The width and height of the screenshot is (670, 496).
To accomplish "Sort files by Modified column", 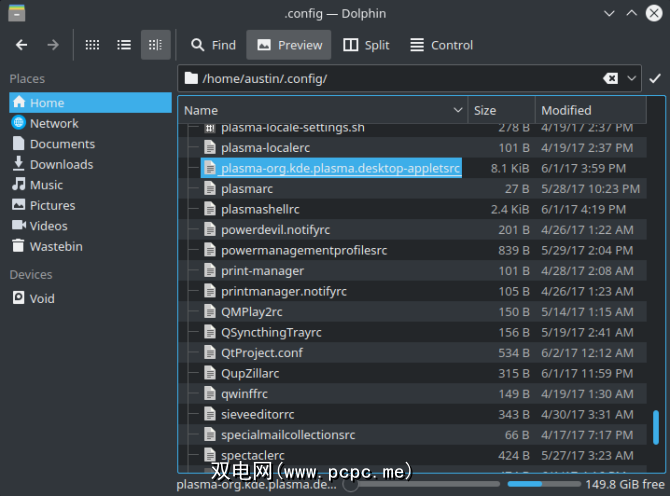I will (x=594, y=110).
